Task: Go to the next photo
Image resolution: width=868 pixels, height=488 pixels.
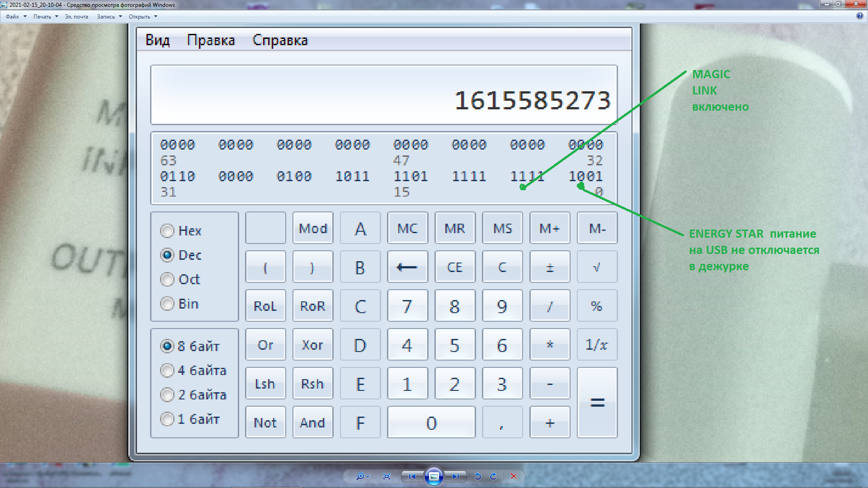Action: [456, 476]
